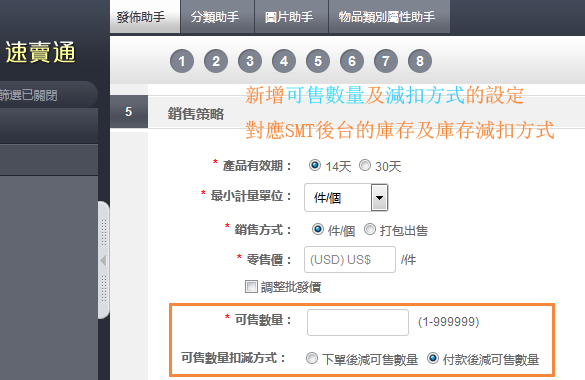The width and height of the screenshot is (585, 380).
Task: Go to step 2 circle
Action: (x=216, y=61)
